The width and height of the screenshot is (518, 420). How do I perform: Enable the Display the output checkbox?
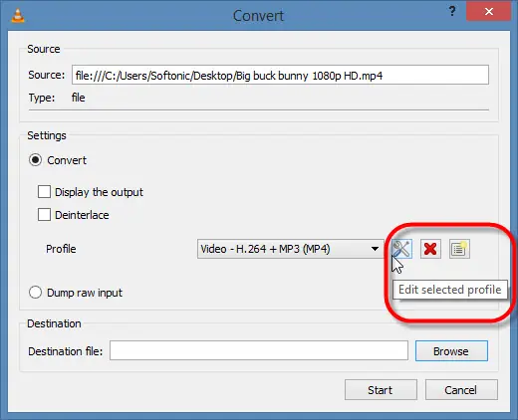(44, 192)
